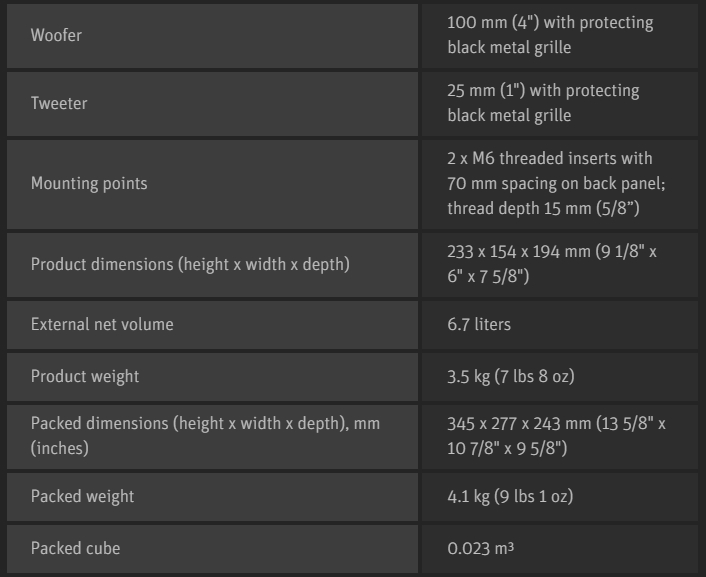Select the 100 mm woofer specification text
Screen dimensions: 706x577
[x=550, y=35]
